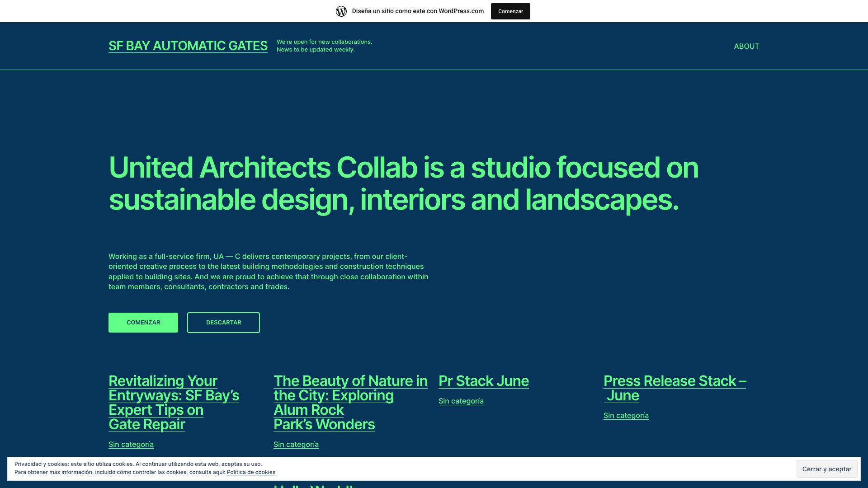This screenshot has width=868, height=488.
Task: Click Sin categoría under Revitalizing Your Entryways
Action: pos(131,444)
